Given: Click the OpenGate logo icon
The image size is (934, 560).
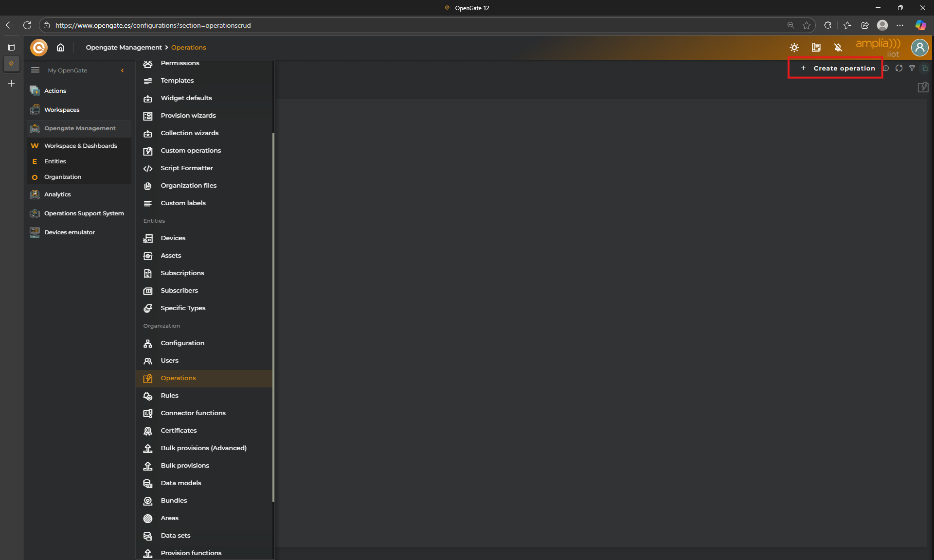Looking at the screenshot, I should click(39, 48).
